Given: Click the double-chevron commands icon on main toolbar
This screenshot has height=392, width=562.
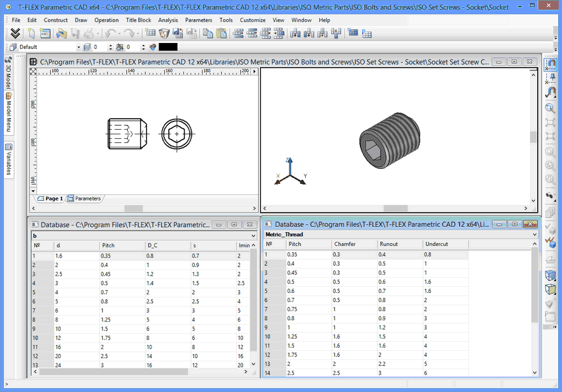Looking at the screenshot, I should 15,33.
